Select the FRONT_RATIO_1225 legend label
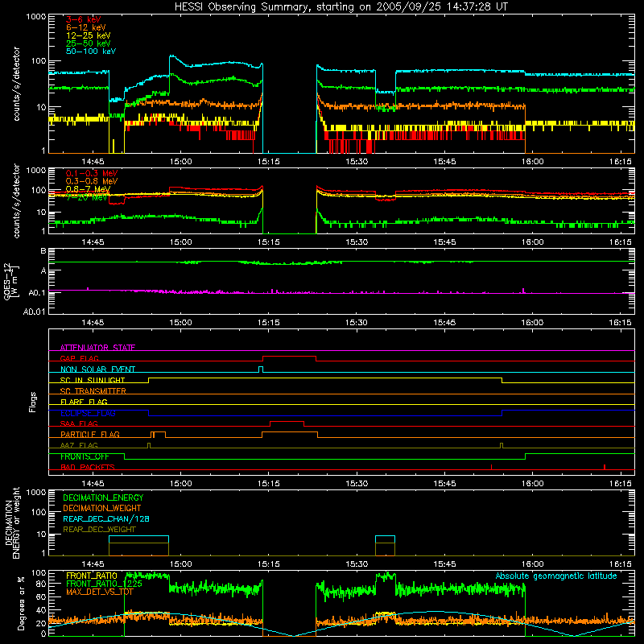Screen dimensions: 644x644 click(x=104, y=584)
